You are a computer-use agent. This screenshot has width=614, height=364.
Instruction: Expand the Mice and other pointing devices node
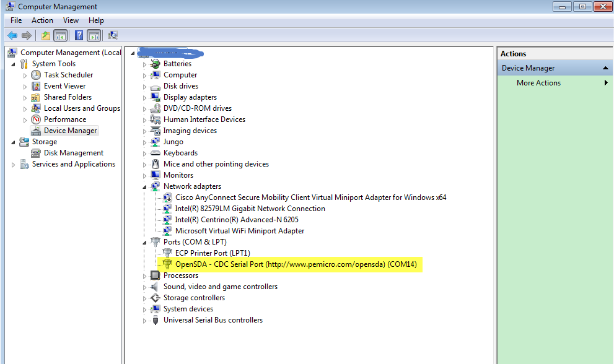pos(144,165)
